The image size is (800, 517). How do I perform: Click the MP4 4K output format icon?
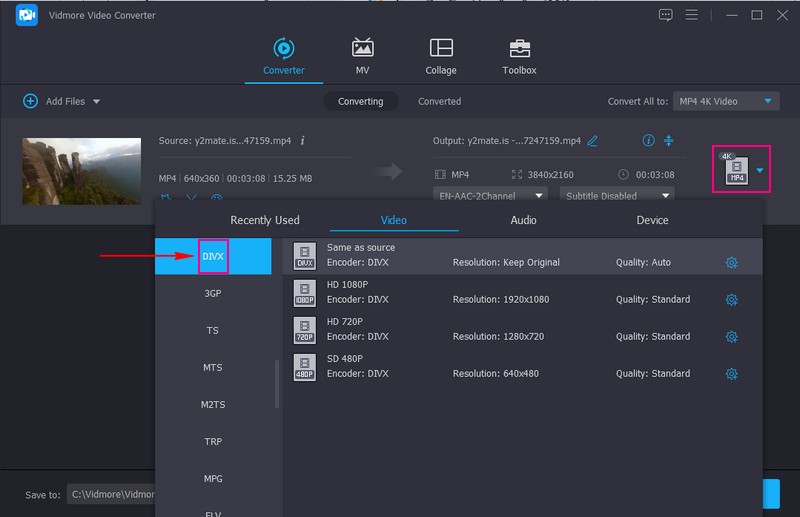coord(736,170)
